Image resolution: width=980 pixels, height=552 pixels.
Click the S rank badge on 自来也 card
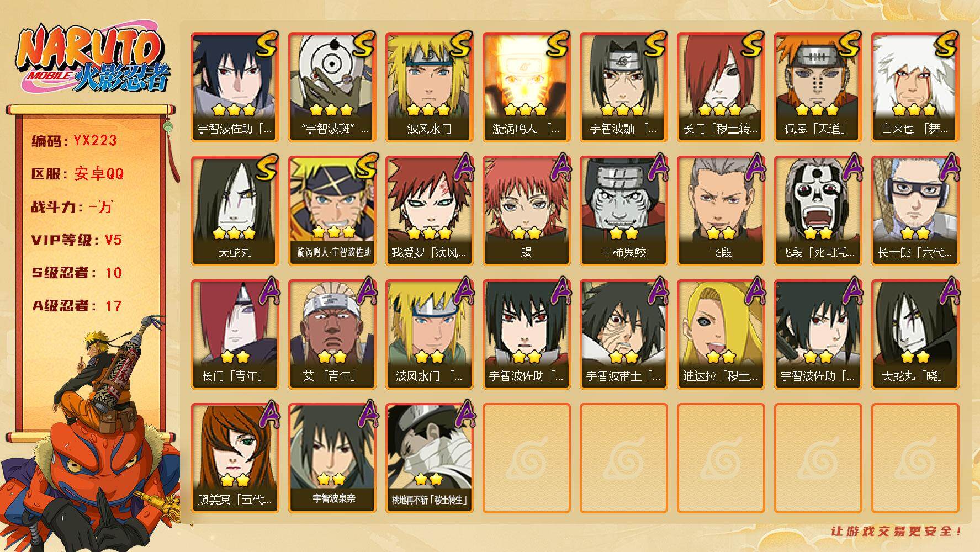[946, 45]
